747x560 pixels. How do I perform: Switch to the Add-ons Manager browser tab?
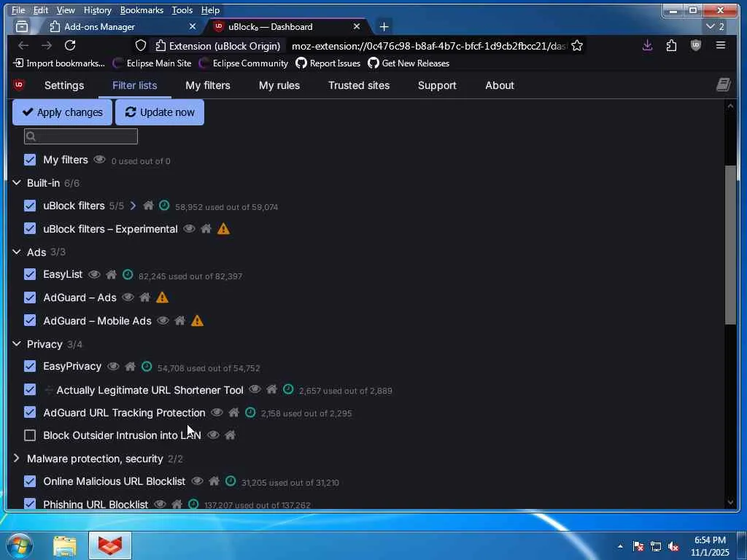(x=123, y=27)
